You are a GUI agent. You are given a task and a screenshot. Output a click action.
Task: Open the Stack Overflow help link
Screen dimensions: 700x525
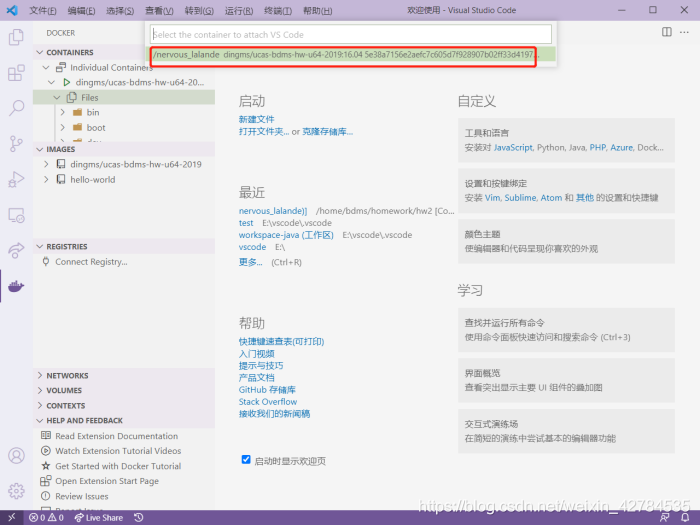point(267,402)
